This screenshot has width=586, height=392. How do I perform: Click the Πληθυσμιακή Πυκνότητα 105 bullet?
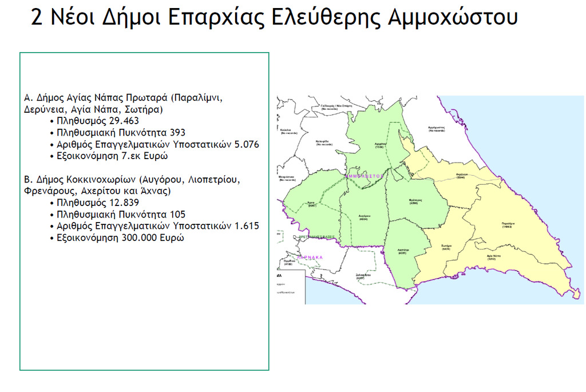[x=120, y=214]
